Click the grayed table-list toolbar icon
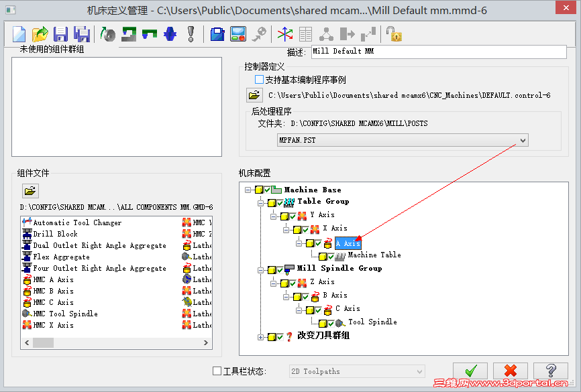The image size is (581, 392). coord(305,34)
